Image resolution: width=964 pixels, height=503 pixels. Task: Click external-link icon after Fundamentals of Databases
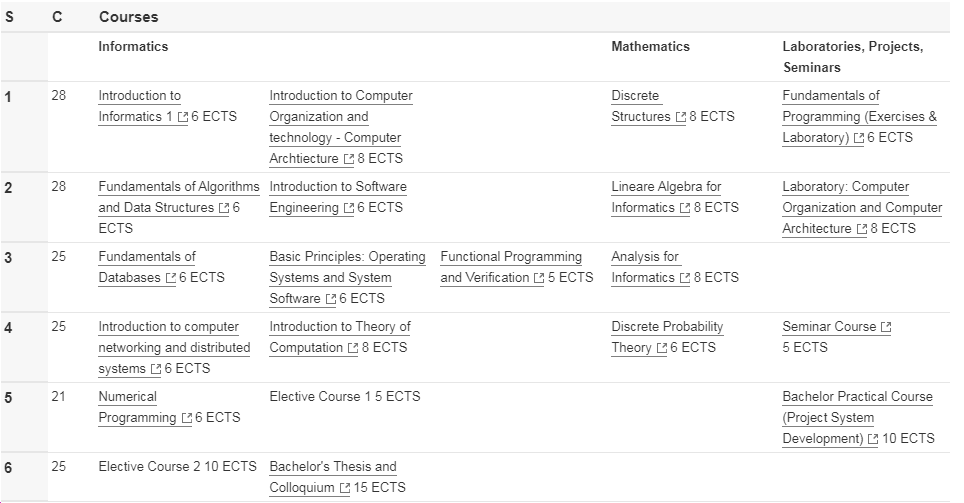point(171,278)
